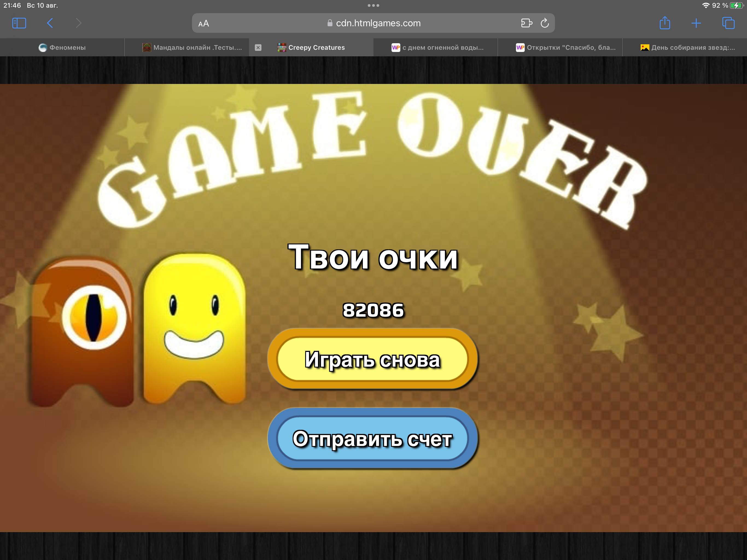Open the extensions puzzle icon in address bar
This screenshot has width=747, height=560.
click(526, 23)
